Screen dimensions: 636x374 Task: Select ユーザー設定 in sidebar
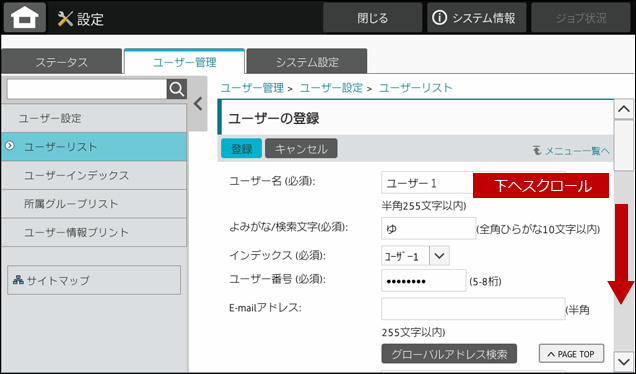point(94,118)
